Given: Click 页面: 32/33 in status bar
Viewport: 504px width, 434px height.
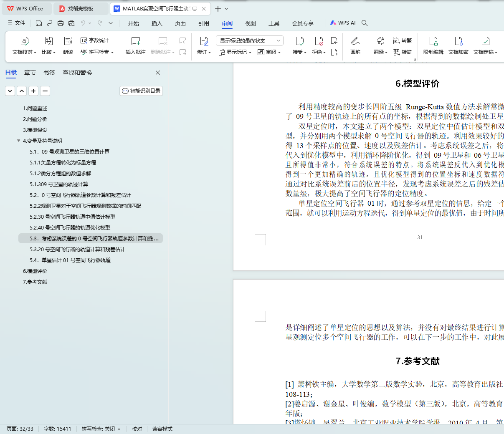Looking at the screenshot, I should click(x=20, y=429).
